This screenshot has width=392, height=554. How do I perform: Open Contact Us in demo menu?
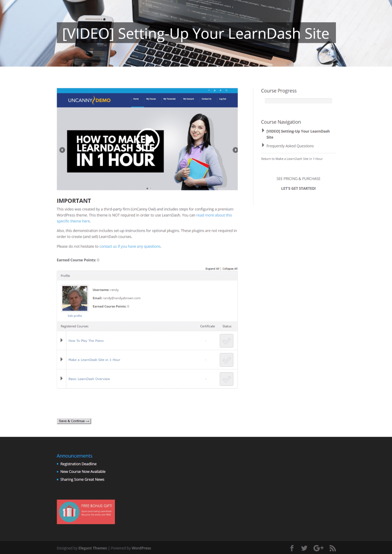(x=206, y=98)
